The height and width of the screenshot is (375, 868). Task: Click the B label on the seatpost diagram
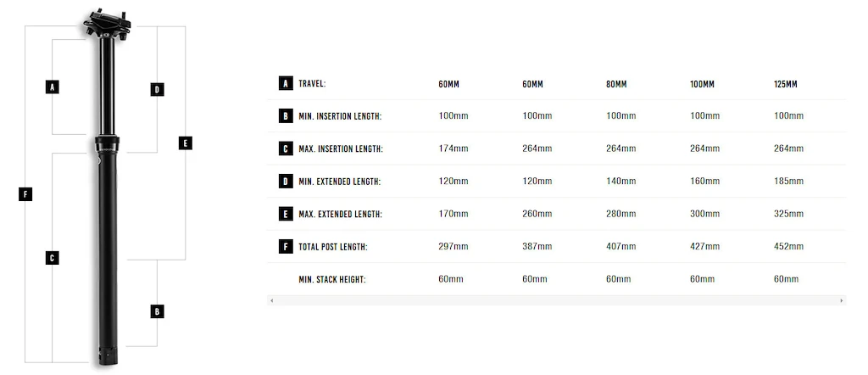point(157,311)
